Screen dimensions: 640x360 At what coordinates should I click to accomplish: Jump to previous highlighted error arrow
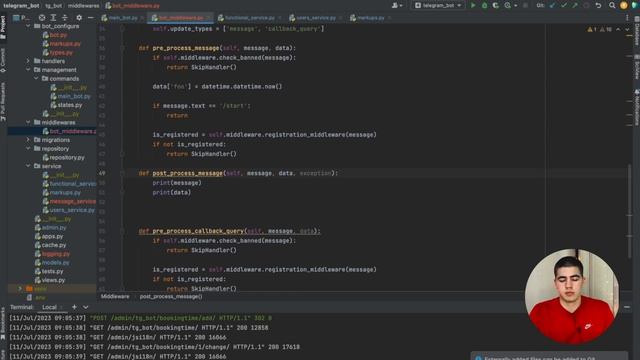(x=618, y=29)
